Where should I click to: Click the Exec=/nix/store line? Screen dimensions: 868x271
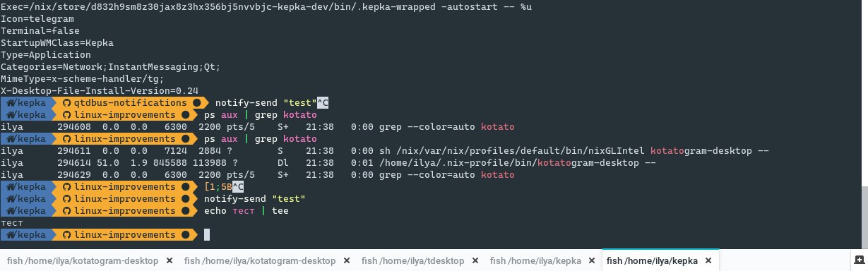(266, 6)
